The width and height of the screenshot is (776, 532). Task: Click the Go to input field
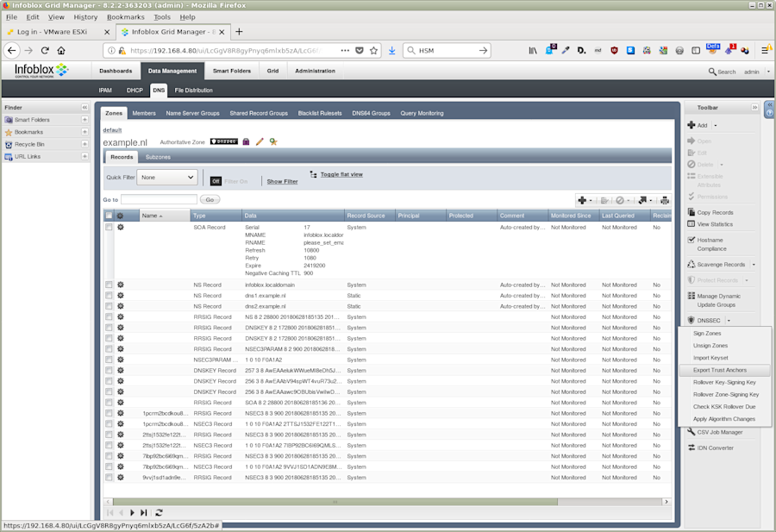pos(159,199)
